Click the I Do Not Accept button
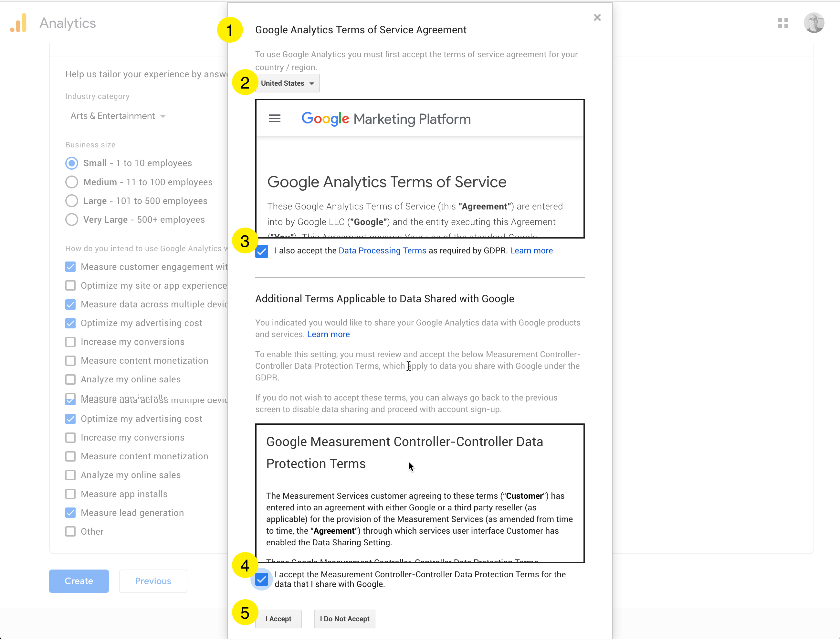 344,619
